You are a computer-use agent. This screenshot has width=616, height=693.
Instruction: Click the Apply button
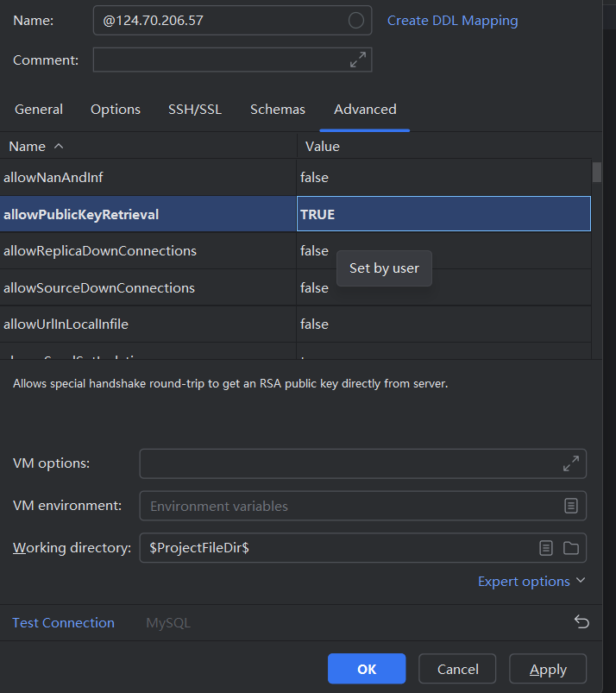548,669
